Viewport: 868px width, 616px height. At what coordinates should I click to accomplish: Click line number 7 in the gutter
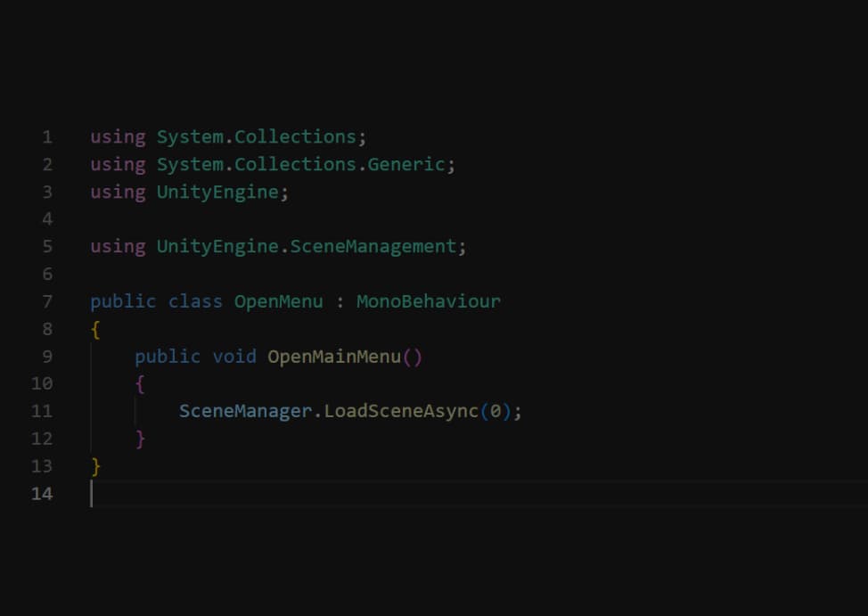(x=46, y=301)
